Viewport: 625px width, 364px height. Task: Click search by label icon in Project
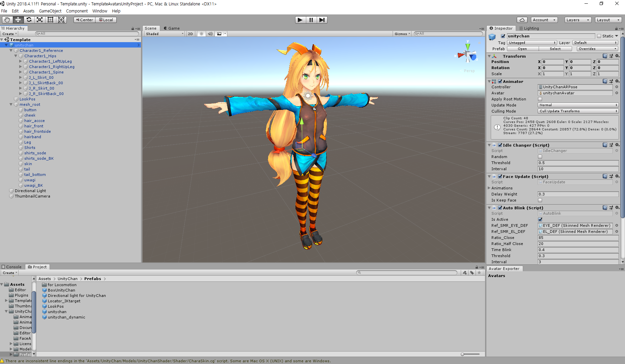472,273
